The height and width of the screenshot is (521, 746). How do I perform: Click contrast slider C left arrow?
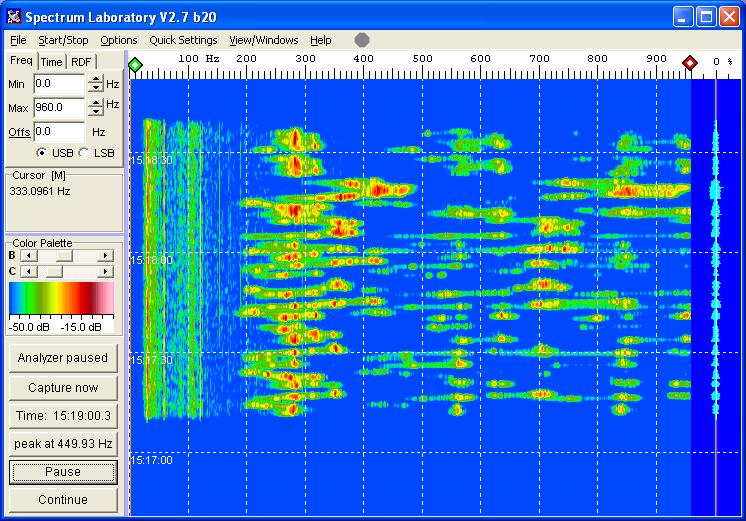29,272
